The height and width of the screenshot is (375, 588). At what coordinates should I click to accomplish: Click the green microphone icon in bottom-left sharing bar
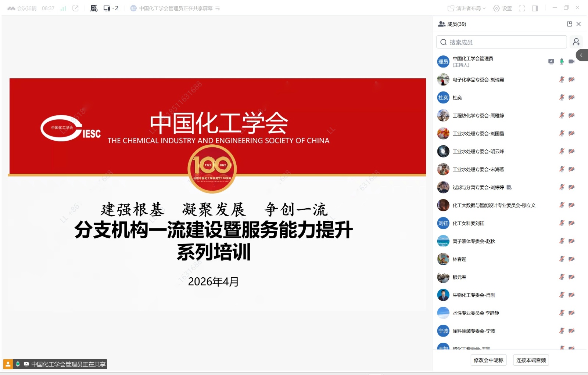pyautogui.click(x=18, y=364)
